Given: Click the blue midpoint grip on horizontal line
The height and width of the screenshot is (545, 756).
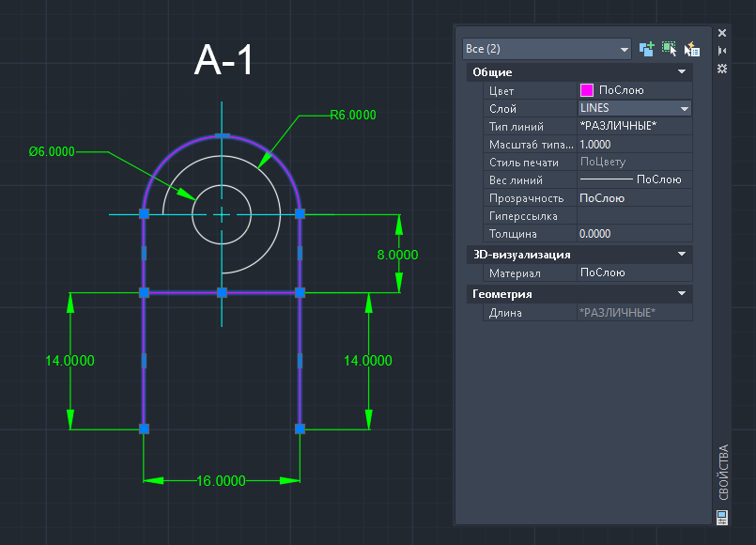Looking at the screenshot, I should tap(222, 292).
